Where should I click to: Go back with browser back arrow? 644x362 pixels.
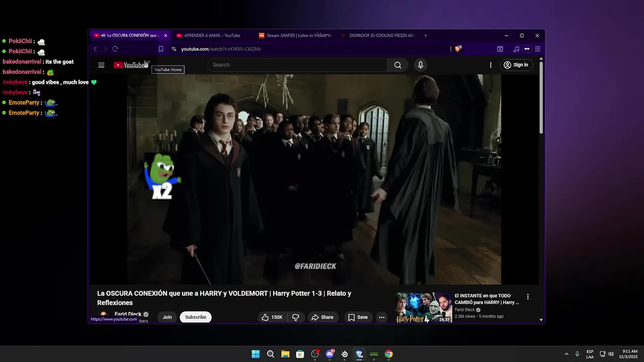pos(95,49)
